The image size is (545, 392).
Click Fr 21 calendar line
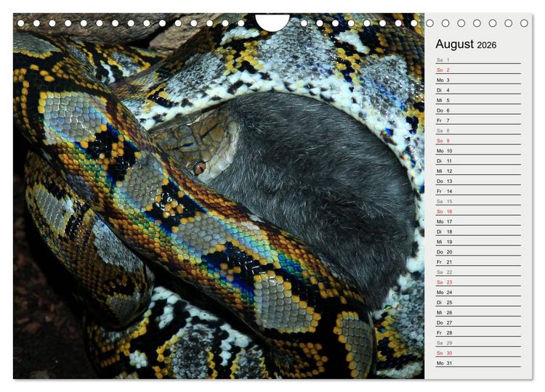pos(478,262)
